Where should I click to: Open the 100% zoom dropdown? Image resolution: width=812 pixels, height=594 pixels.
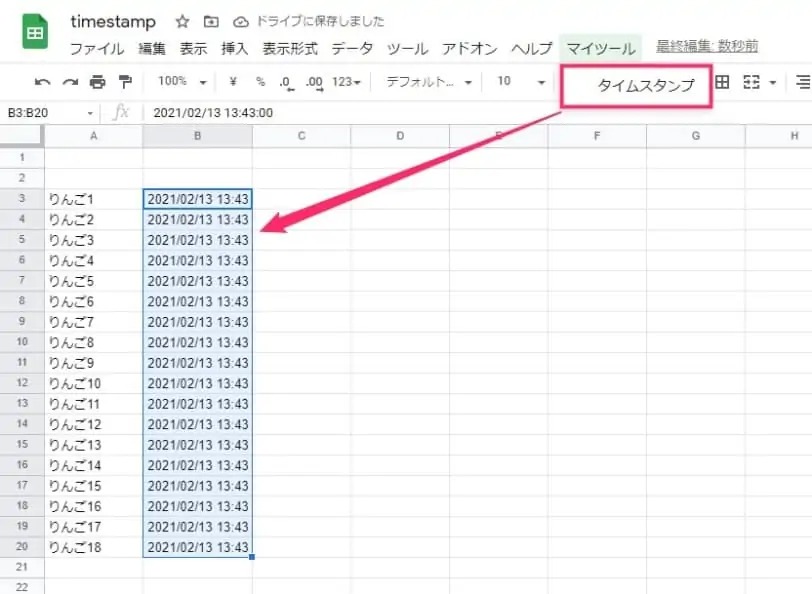[182, 82]
